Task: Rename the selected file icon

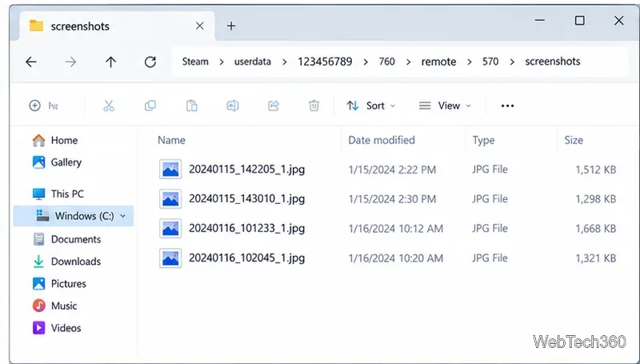Action: tap(233, 106)
